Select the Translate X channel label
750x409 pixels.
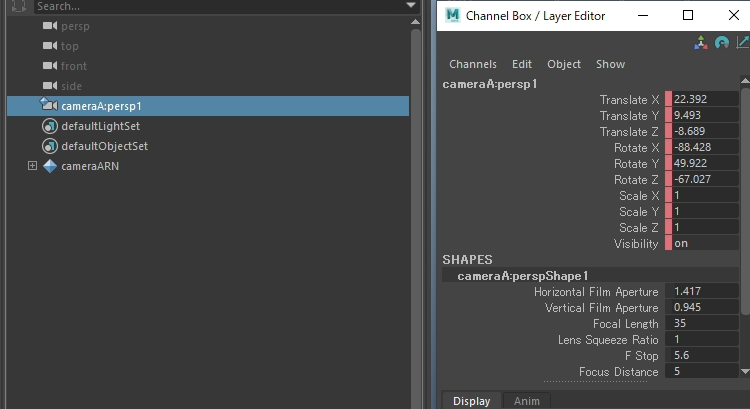tap(629, 99)
